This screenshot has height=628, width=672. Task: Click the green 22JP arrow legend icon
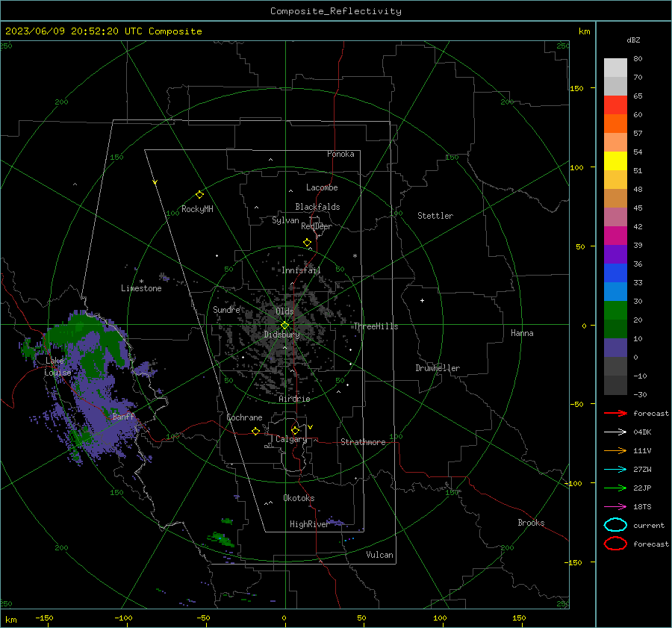[615, 488]
